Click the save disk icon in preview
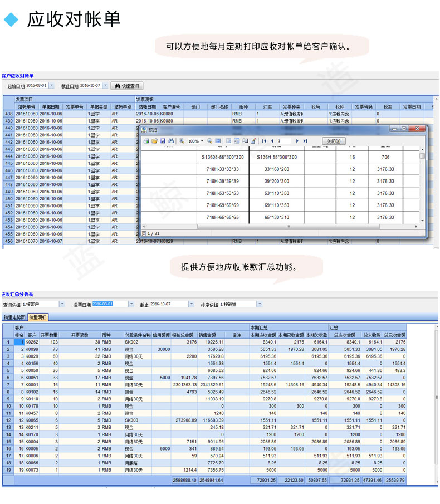Image resolution: width=440 pixels, height=504 pixels. coord(163,141)
